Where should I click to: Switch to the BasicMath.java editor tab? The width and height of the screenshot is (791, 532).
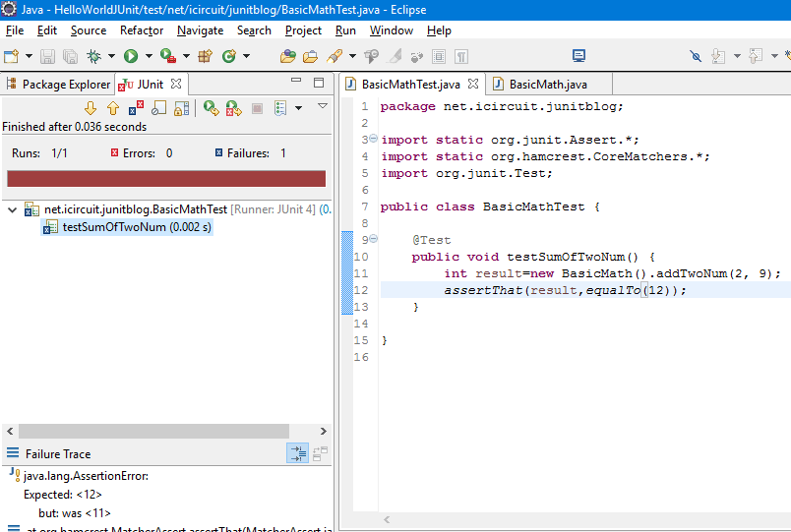(548, 85)
